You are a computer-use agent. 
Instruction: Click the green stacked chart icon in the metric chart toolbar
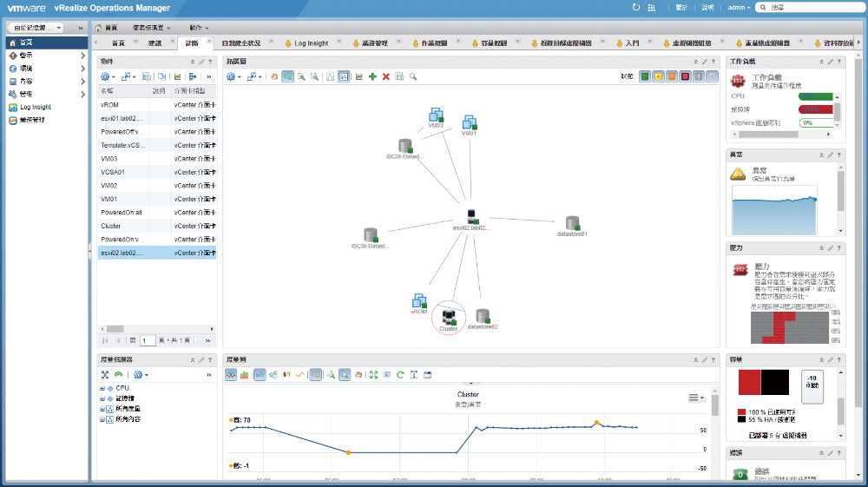pos(244,375)
